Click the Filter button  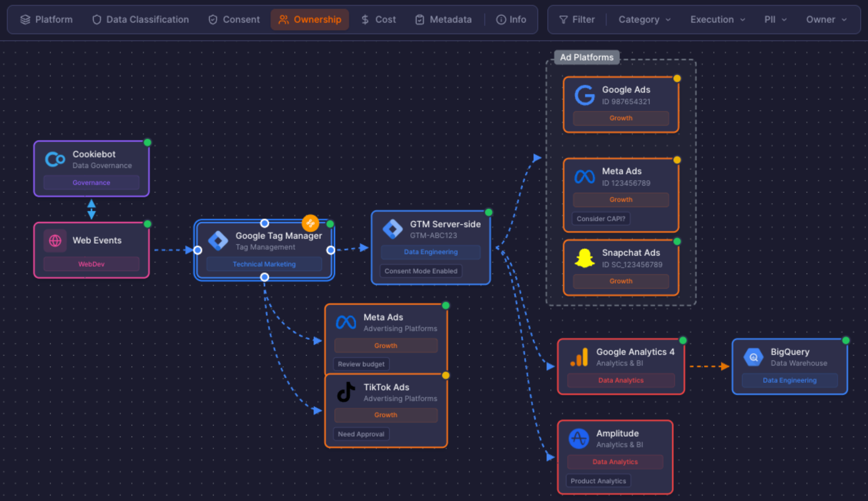[x=577, y=20]
